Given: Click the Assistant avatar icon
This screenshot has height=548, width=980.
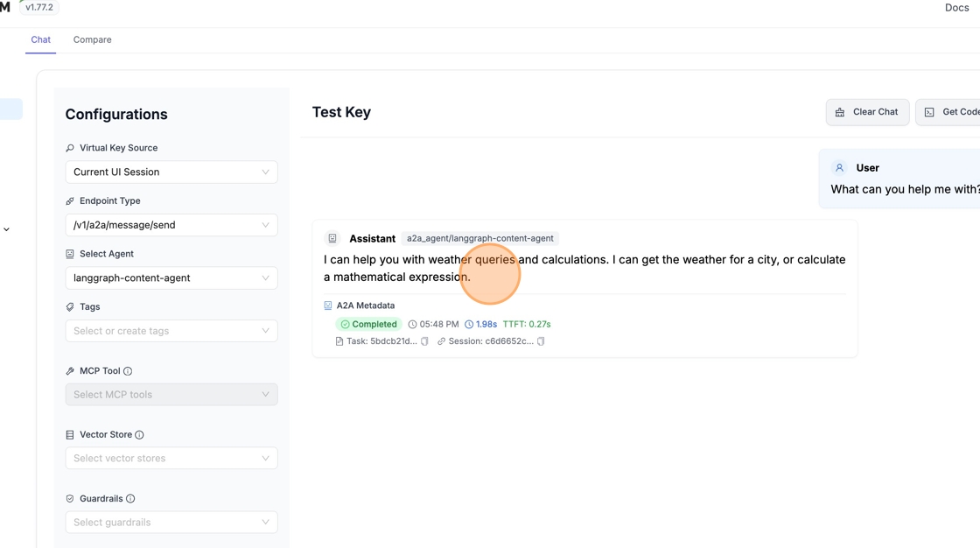Looking at the screenshot, I should pos(332,238).
